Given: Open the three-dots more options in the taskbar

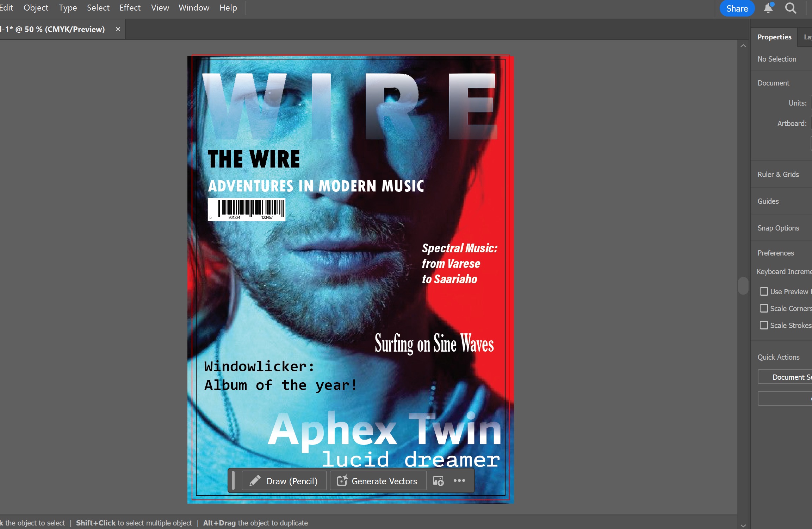Looking at the screenshot, I should (459, 480).
